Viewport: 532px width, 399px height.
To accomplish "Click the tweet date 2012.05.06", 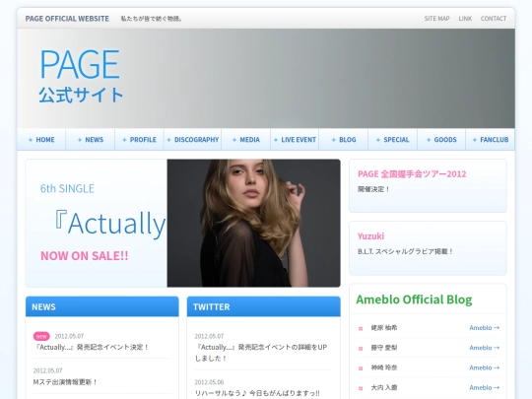I will pos(209,382).
